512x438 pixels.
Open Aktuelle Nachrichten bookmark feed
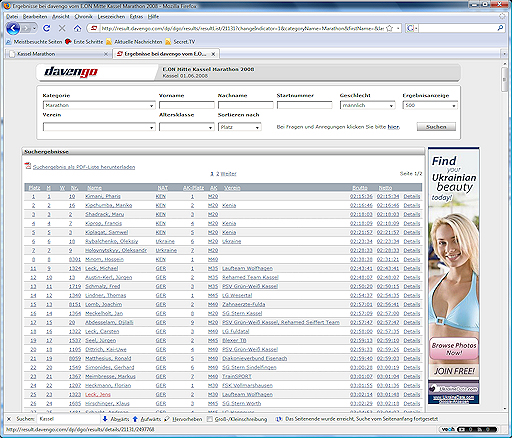click(x=134, y=42)
